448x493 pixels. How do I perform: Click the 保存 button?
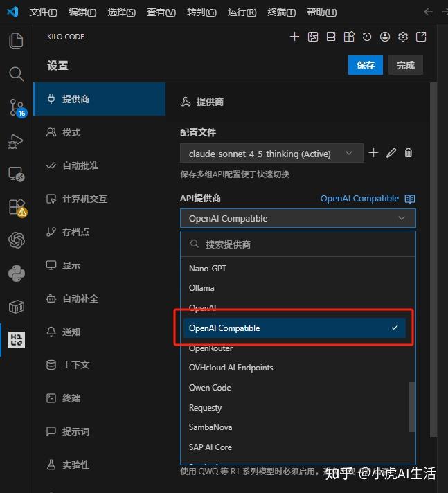click(366, 65)
